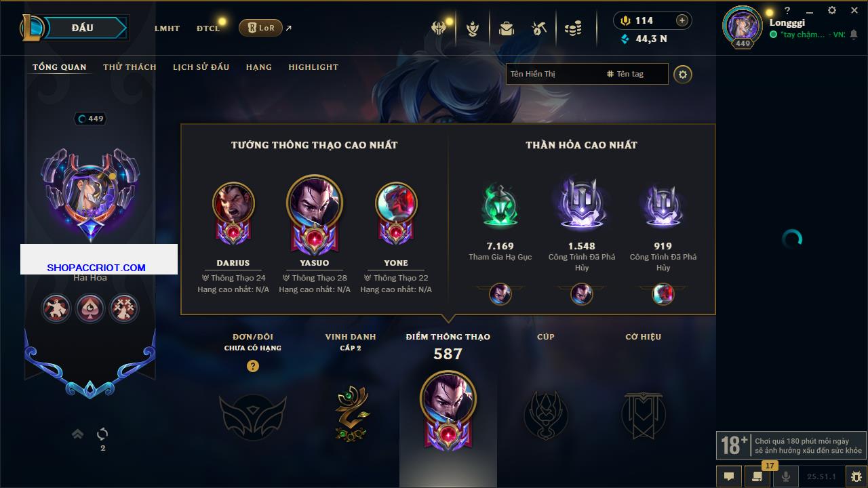Open the Collection backpack icon
Viewport: 868px width, 488px height.
pos(506,28)
